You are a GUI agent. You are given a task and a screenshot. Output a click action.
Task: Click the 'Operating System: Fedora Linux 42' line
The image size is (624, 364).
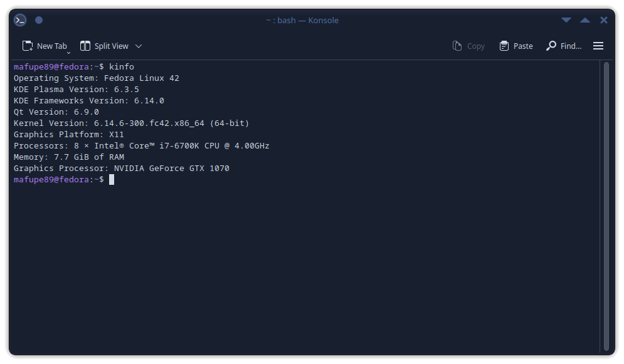point(97,78)
